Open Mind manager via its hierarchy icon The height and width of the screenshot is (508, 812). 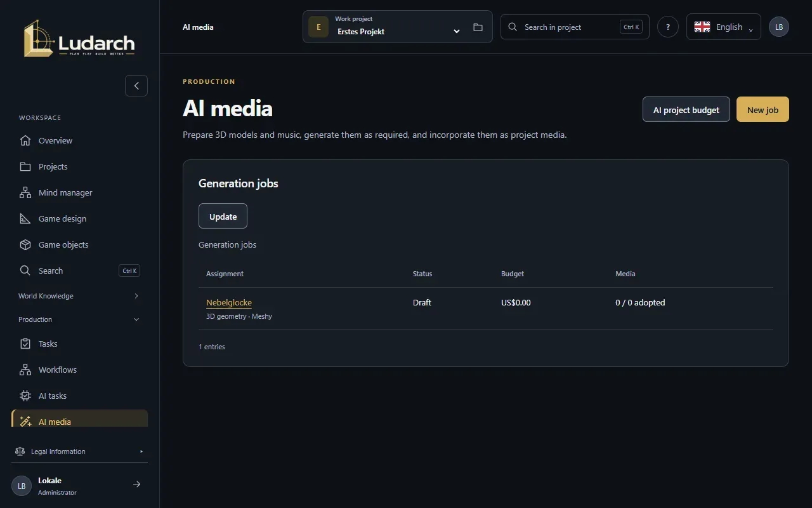tap(25, 192)
